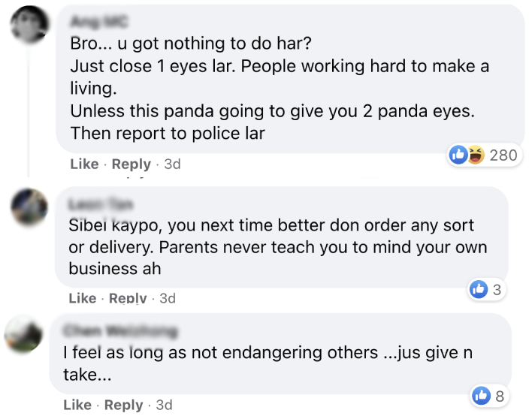Reply to the 'mind your own business' comment
This screenshot has width=532, height=416.
[x=128, y=298]
